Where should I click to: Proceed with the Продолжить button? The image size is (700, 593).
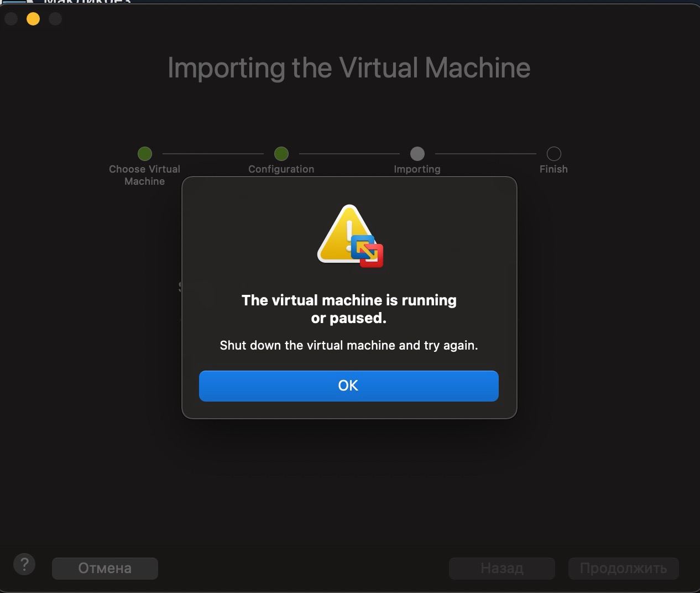point(623,568)
